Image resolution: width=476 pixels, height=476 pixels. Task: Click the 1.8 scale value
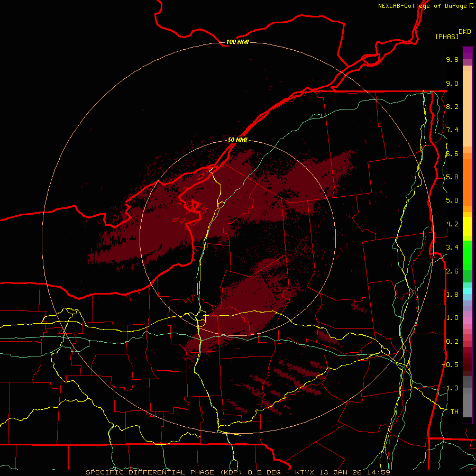tap(452, 295)
